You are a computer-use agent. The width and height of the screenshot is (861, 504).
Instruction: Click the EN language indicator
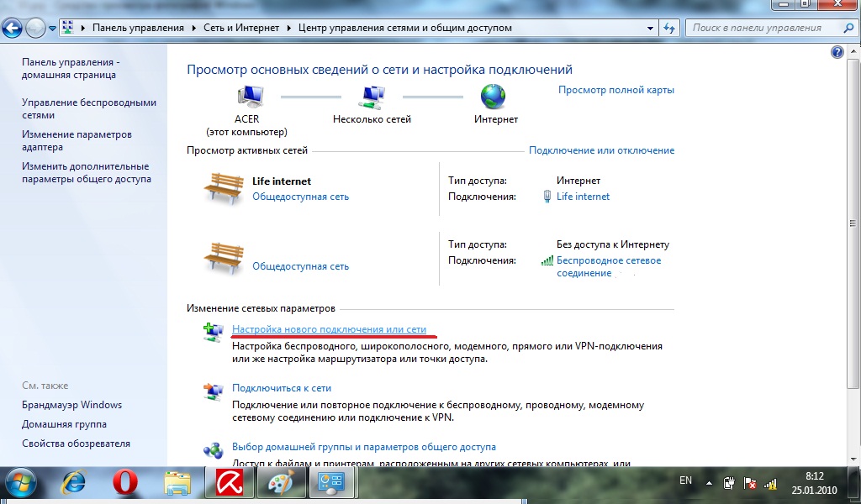point(685,480)
